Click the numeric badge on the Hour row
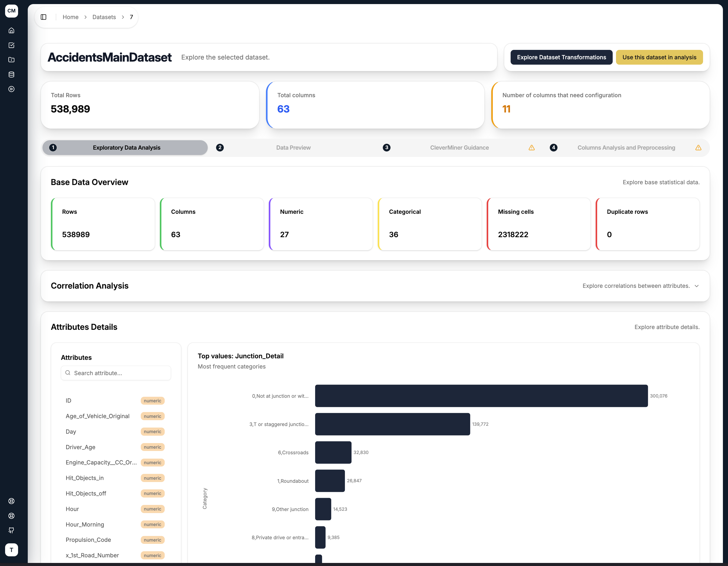 152,509
